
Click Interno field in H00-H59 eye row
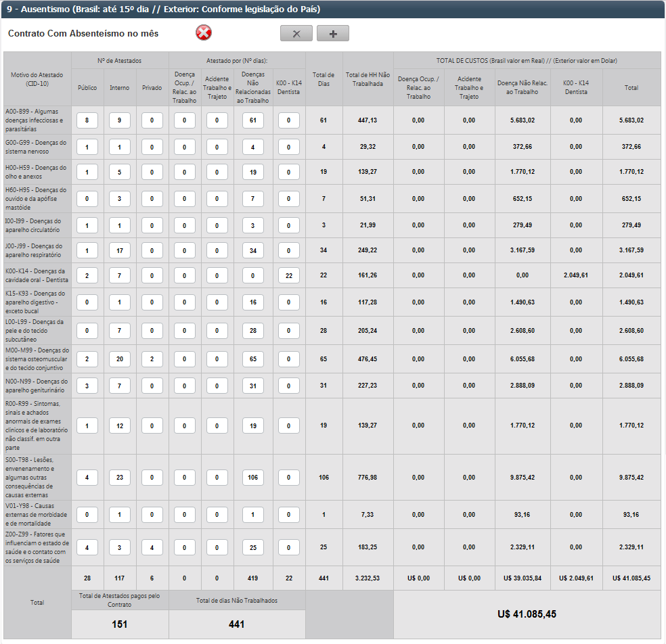(120, 172)
